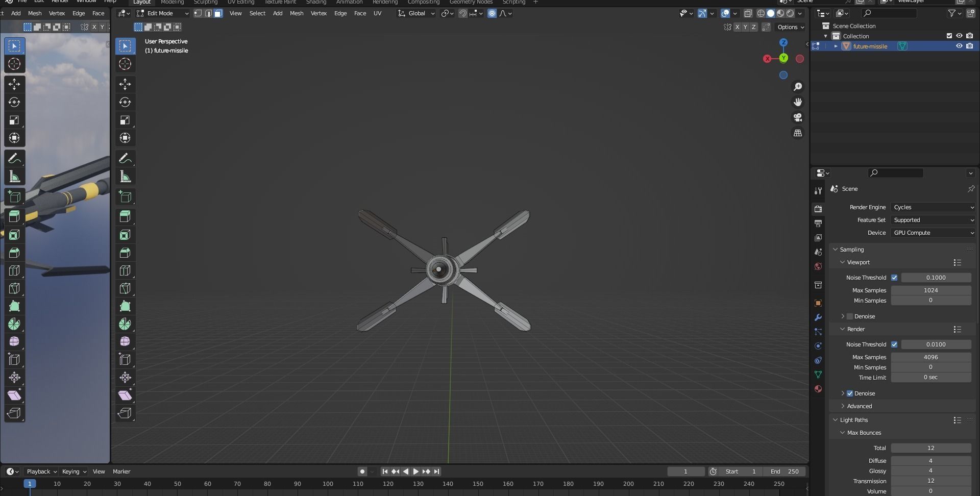Toggle Collection exclude checkbox in outliner

[949, 36]
